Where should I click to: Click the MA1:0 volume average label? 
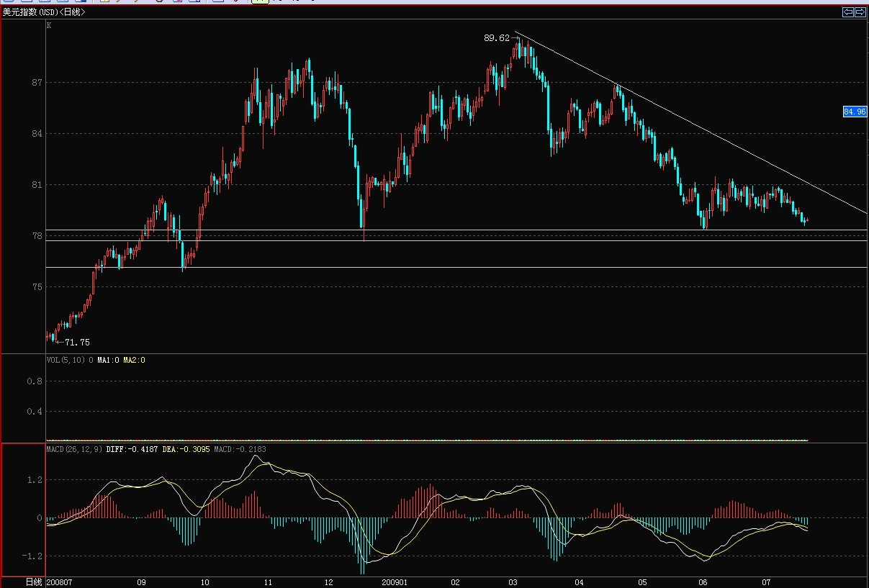pyautogui.click(x=108, y=360)
